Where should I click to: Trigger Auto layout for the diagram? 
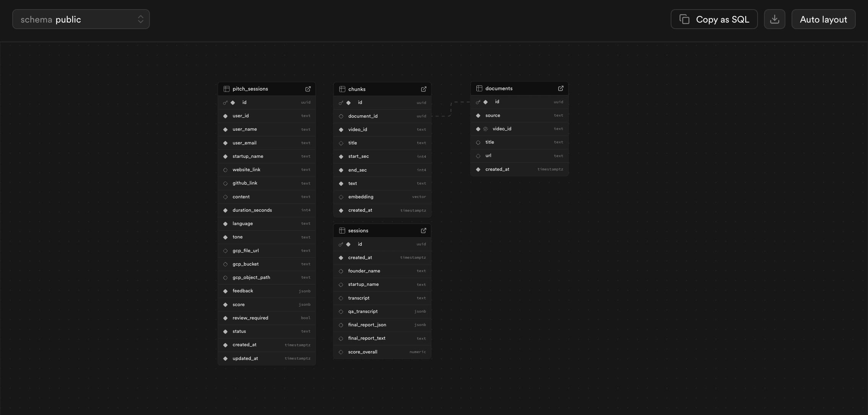[x=823, y=19]
